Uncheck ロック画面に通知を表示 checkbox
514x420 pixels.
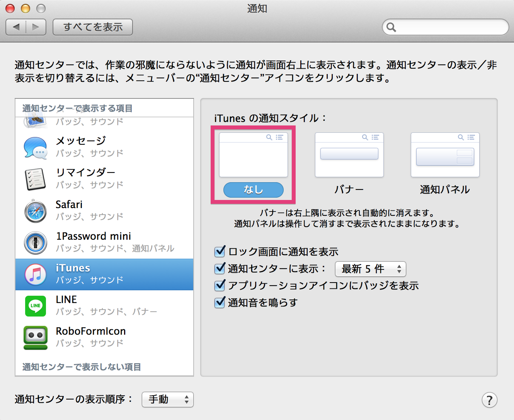(x=220, y=252)
